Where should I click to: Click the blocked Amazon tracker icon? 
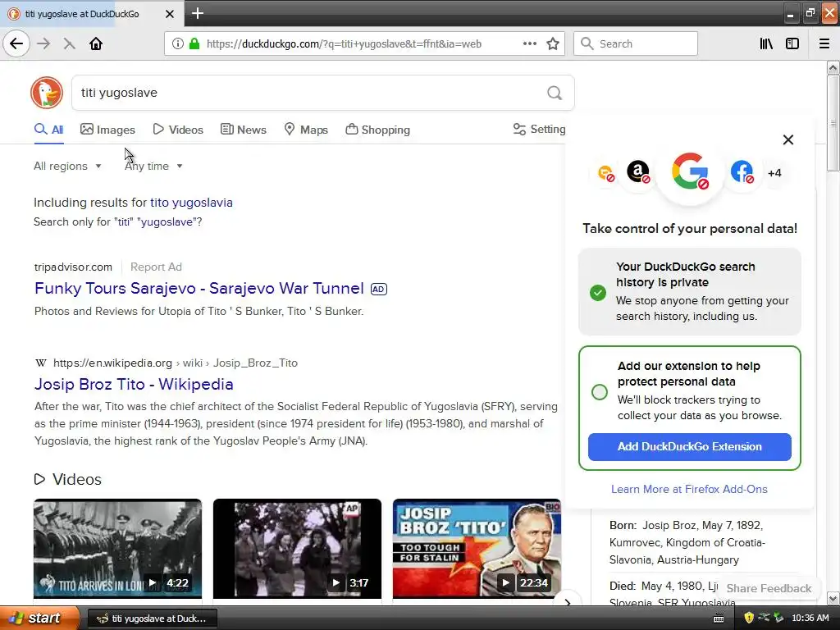(x=638, y=172)
